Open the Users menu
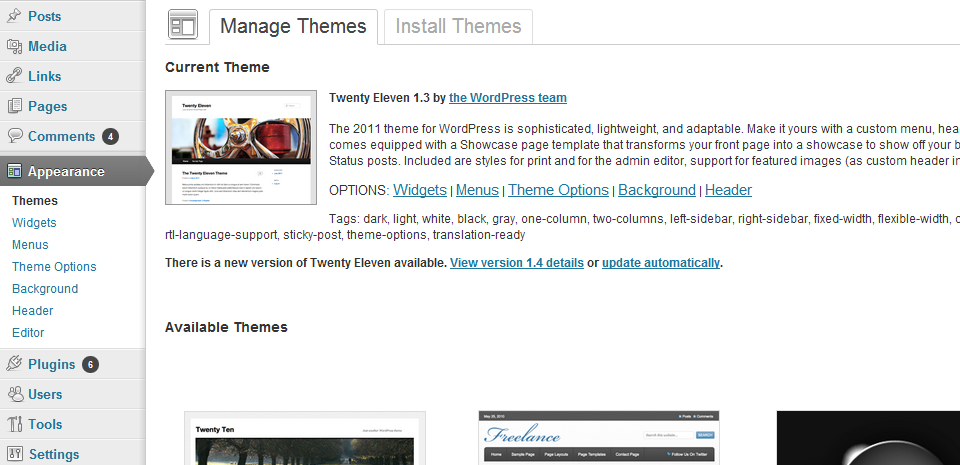The height and width of the screenshot is (465, 960). (45, 395)
